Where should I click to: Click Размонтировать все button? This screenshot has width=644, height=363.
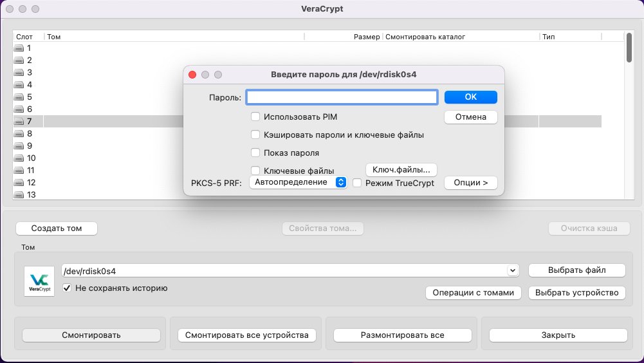[403, 335]
